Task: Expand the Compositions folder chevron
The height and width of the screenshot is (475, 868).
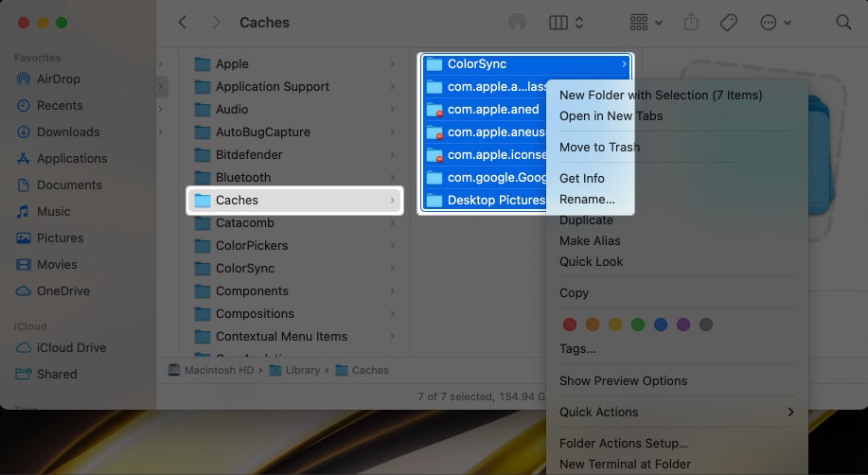Action: tap(392, 313)
